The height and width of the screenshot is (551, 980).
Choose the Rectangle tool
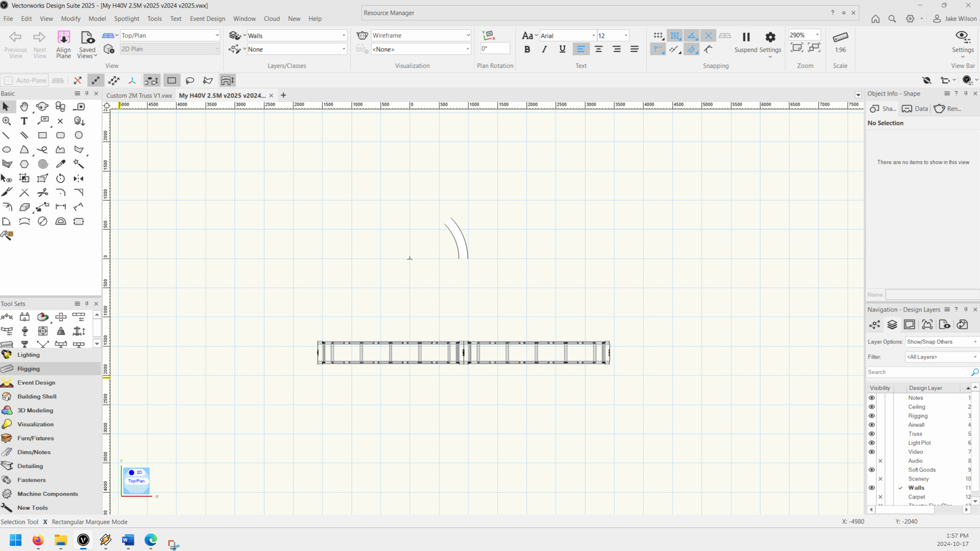[42, 136]
